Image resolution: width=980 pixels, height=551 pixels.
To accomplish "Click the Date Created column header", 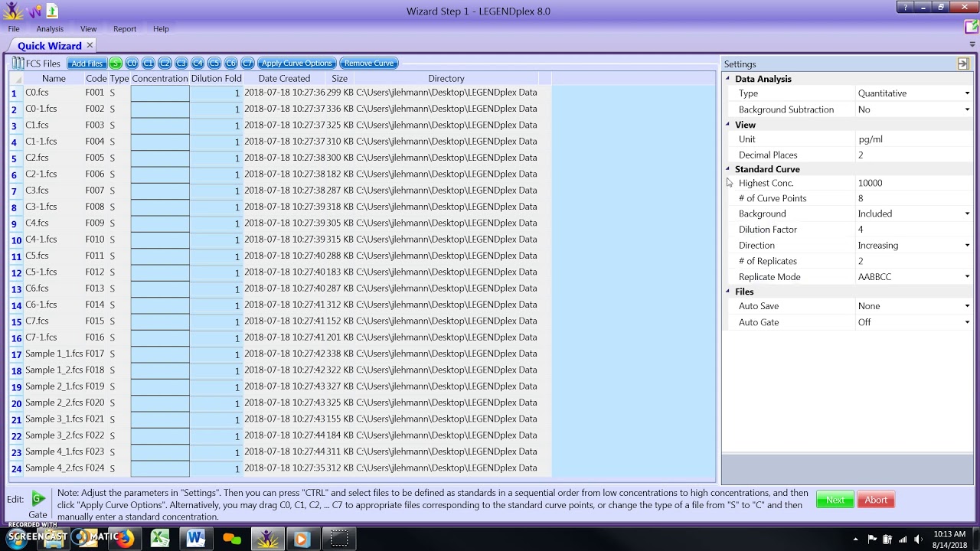I will click(x=284, y=79).
